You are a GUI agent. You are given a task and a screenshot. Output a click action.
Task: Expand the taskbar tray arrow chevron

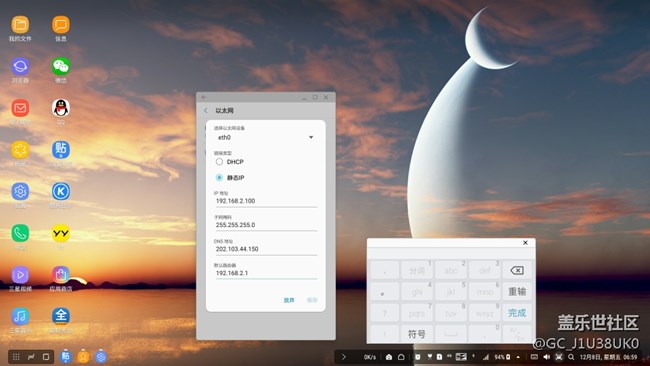344,357
